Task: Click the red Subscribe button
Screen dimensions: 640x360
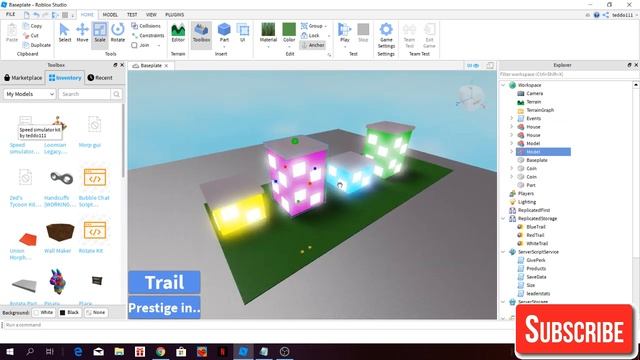Action: 574,329
